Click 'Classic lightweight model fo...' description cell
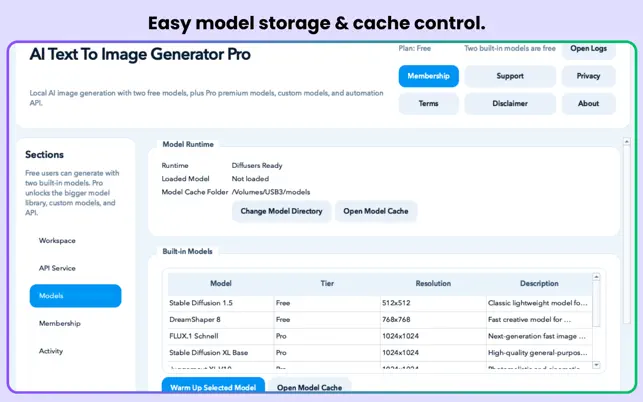 pos(539,303)
